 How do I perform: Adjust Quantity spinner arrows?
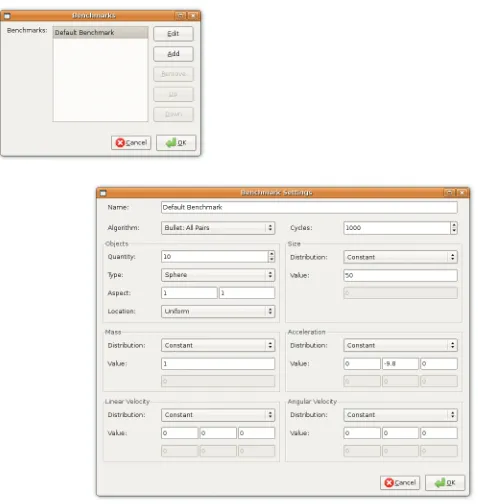pyautogui.click(x=271, y=257)
